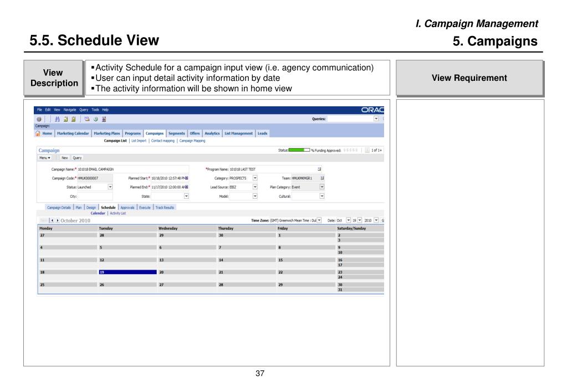This screenshot has height=392, width=567.
Task: Open Planned Start calendar picker icon
Action: click(x=187, y=178)
